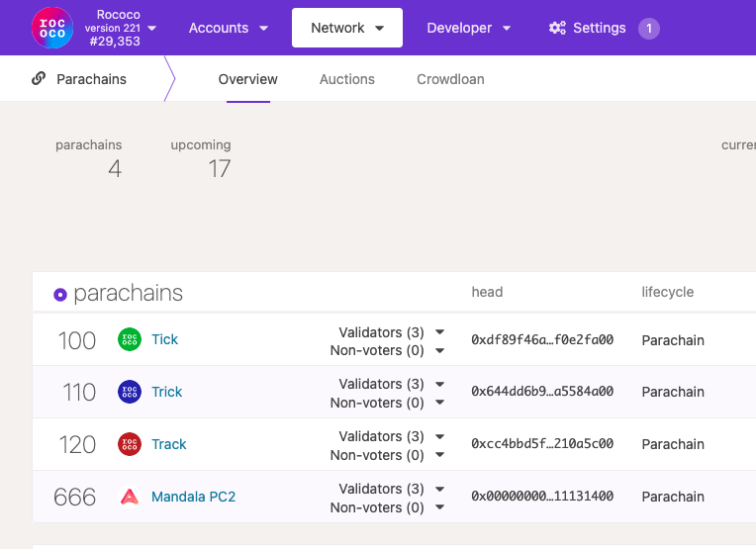Viewport: 756px width, 549px height.
Task: Open the Tick parachain link
Action: 164,339
